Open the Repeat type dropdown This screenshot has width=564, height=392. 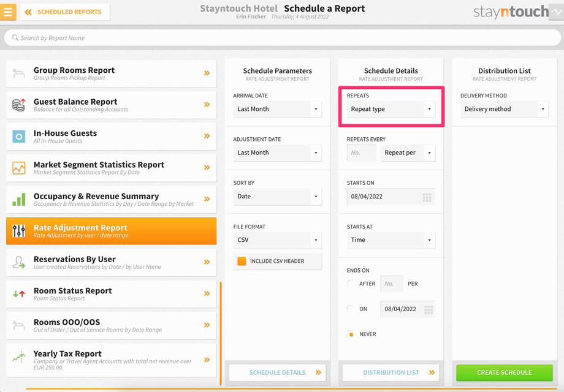tap(391, 109)
